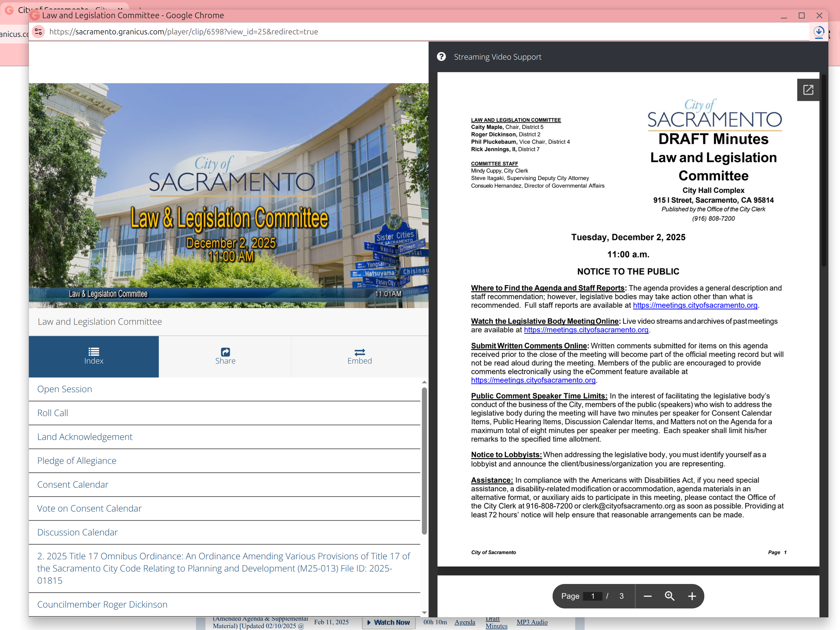This screenshot has height=630, width=840.
Task: Click the meeting video player
Action: click(x=228, y=196)
